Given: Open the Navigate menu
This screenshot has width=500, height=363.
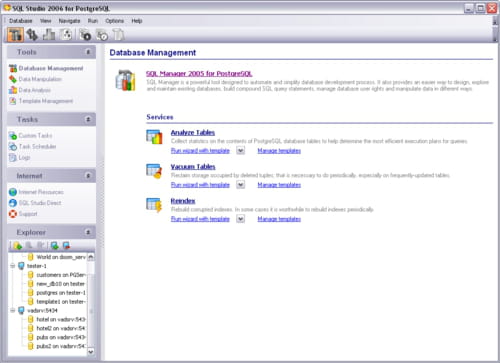Looking at the screenshot, I should pos(69,21).
